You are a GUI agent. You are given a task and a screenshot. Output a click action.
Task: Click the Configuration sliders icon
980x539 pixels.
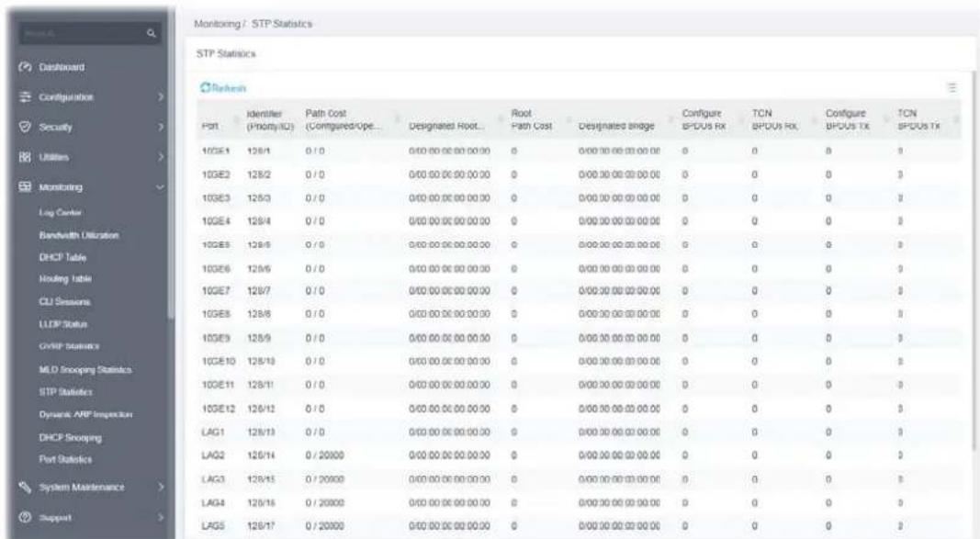(25, 96)
